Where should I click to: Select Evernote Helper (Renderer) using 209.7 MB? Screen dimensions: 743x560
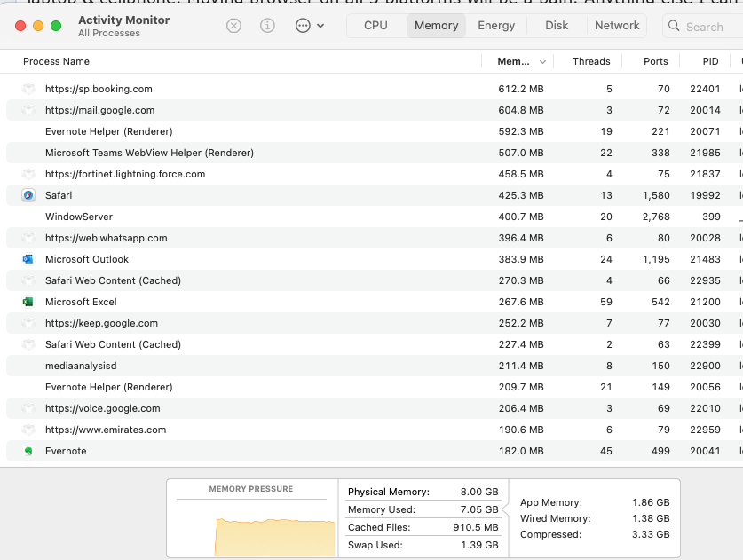tap(375, 387)
